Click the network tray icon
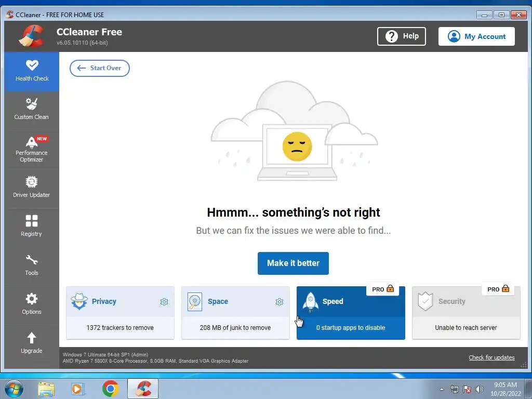The width and height of the screenshot is (532, 399). coord(454,389)
